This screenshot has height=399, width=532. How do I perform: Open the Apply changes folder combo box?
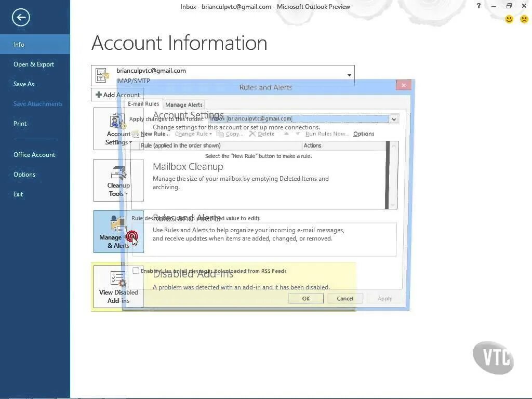[303, 119]
